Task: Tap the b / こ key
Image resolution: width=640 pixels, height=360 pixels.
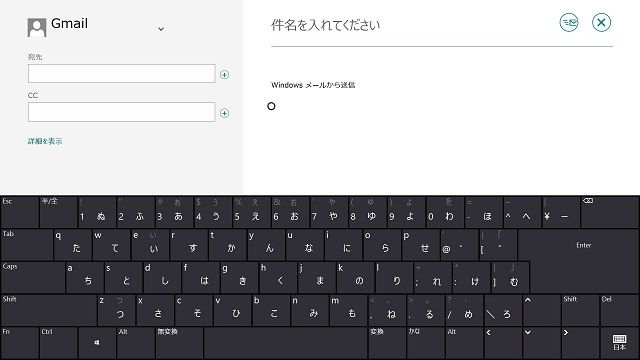Action: click(x=271, y=310)
